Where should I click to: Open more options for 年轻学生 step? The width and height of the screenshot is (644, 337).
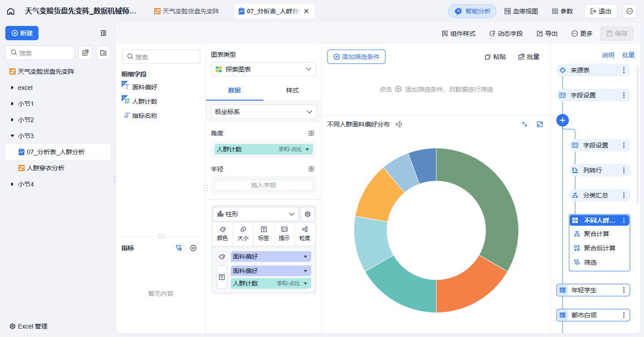pos(624,290)
